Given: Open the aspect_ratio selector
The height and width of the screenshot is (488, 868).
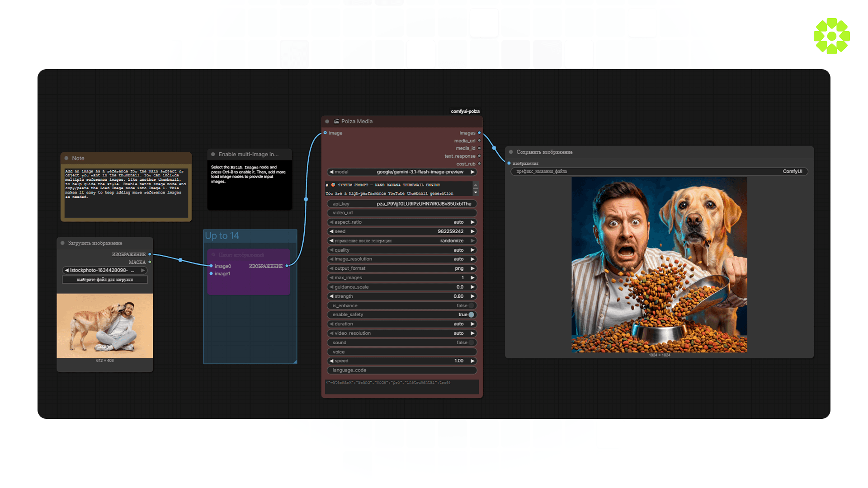Looking at the screenshot, I should point(402,222).
